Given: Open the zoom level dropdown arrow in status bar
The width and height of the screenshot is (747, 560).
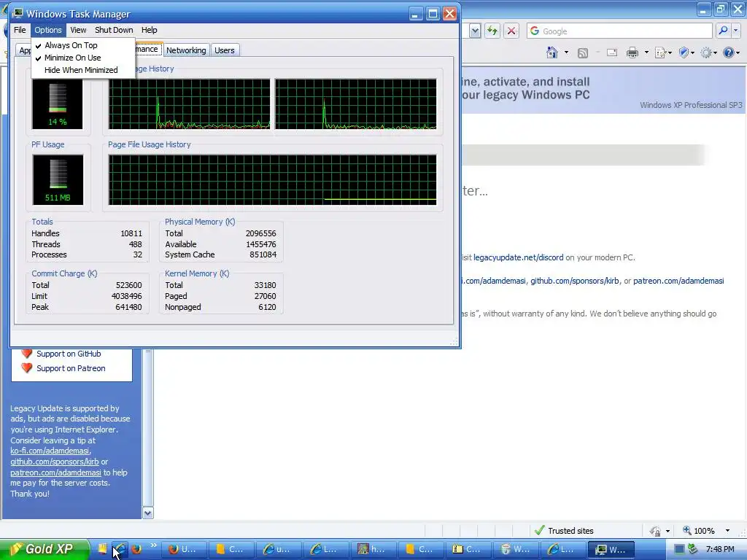Looking at the screenshot, I should point(727,531).
